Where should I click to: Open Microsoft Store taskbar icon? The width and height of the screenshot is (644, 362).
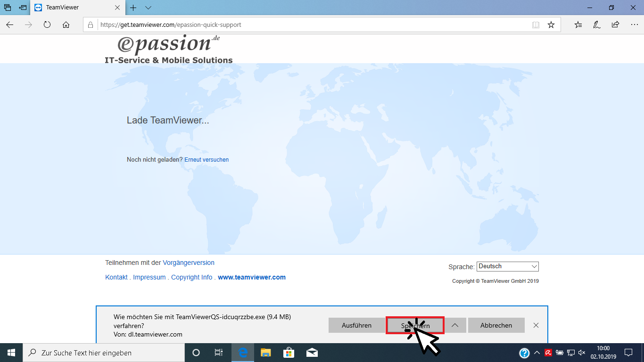click(289, 353)
